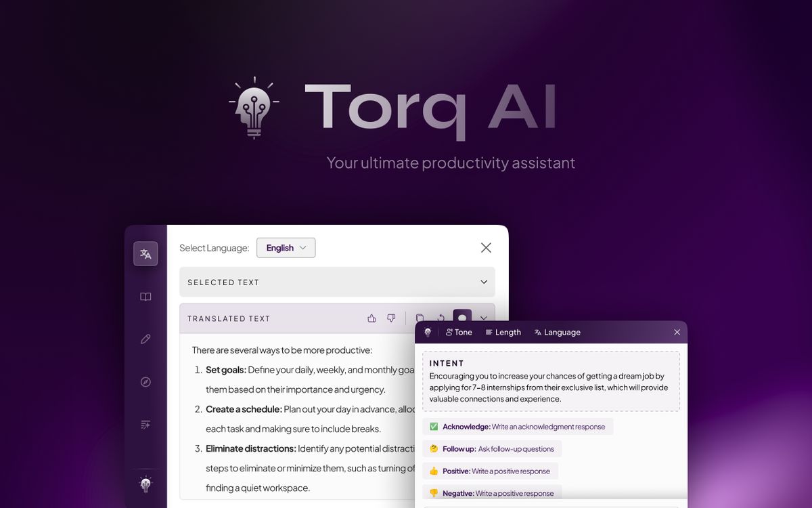Open the English language dropdown
The height and width of the screenshot is (508, 812).
point(286,248)
